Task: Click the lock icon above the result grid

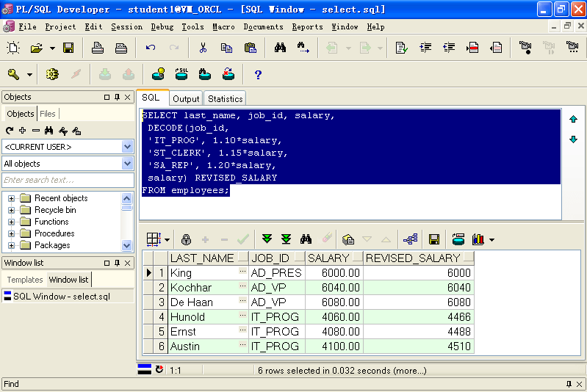Action: coord(186,239)
